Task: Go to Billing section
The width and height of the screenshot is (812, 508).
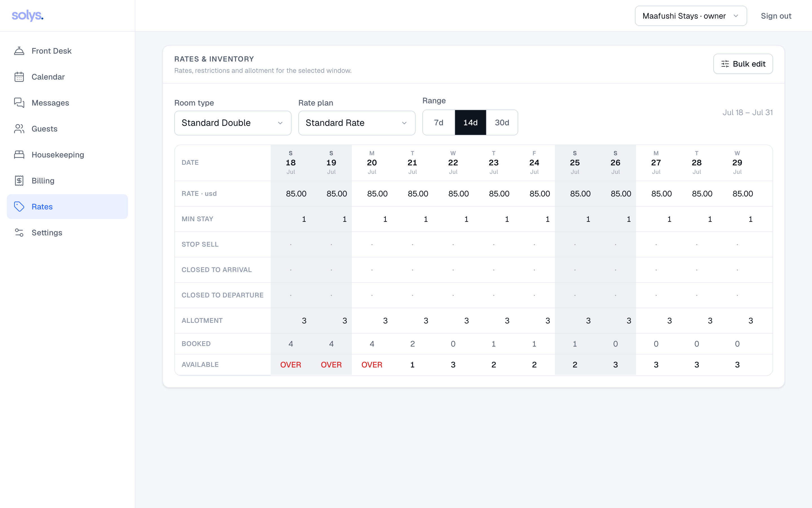Action: pos(67,181)
